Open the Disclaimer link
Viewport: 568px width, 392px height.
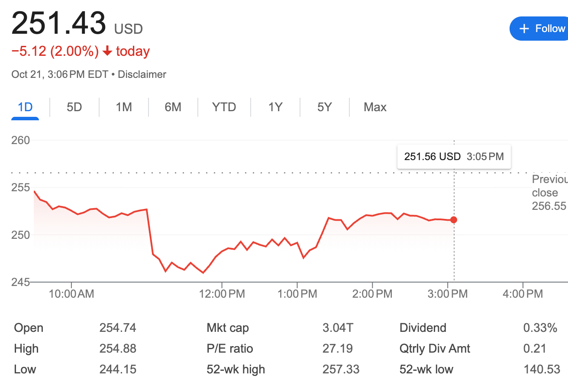point(142,74)
